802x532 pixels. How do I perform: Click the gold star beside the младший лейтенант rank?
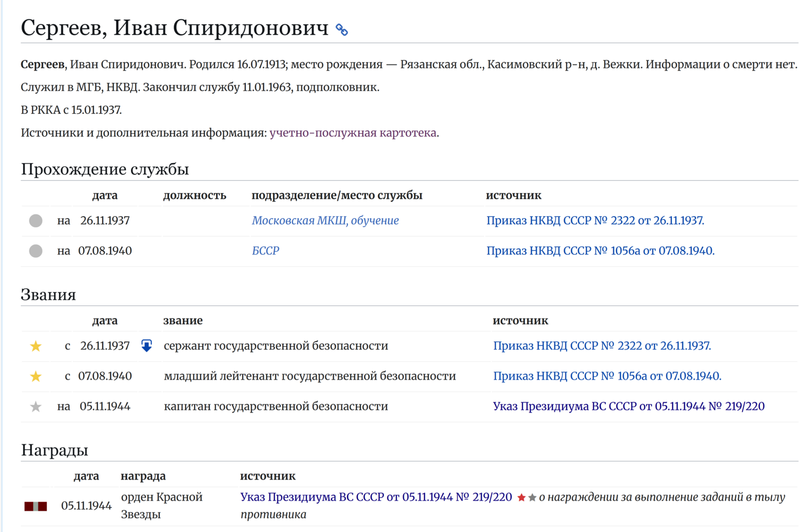(36, 376)
